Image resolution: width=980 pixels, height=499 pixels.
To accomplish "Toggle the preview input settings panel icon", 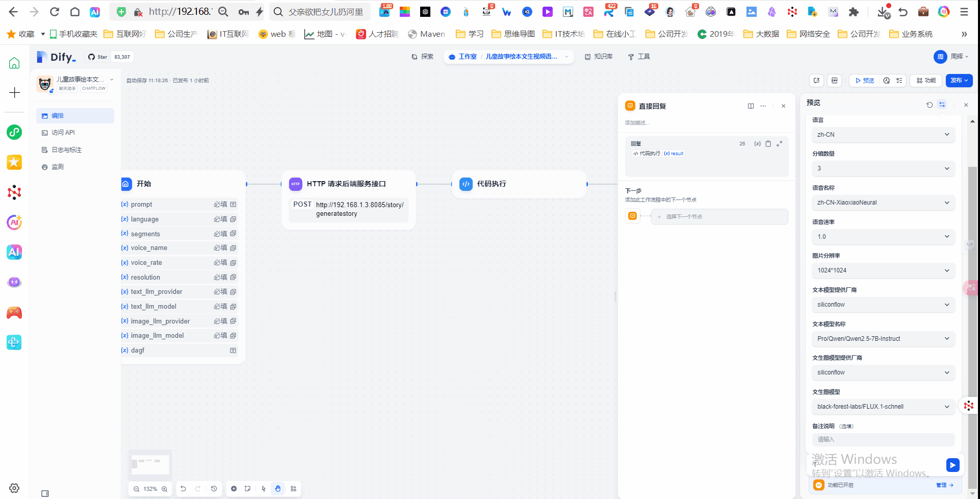I will tap(942, 105).
